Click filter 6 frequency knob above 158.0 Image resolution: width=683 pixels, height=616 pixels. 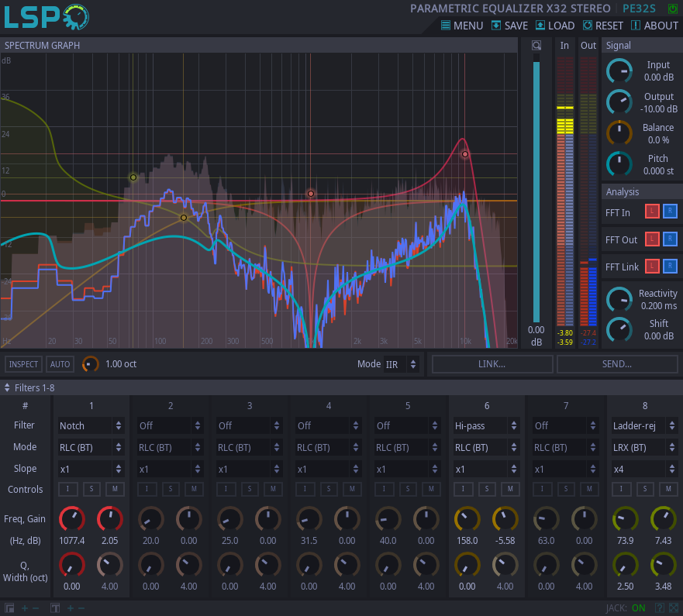tap(467, 519)
